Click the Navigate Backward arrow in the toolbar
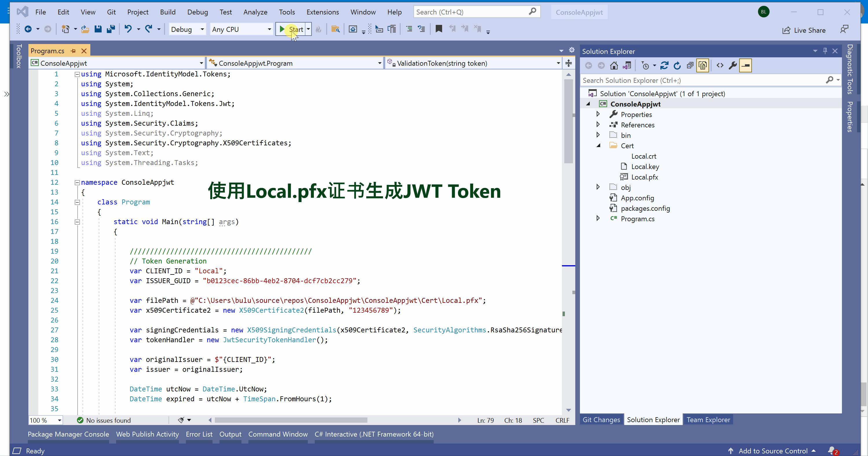The width and height of the screenshot is (868, 456). 28,29
